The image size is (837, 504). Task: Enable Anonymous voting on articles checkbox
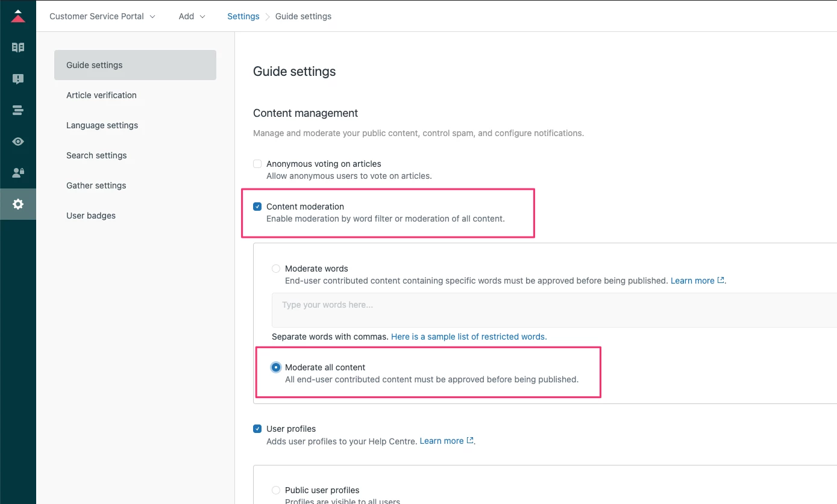pos(257,164)
